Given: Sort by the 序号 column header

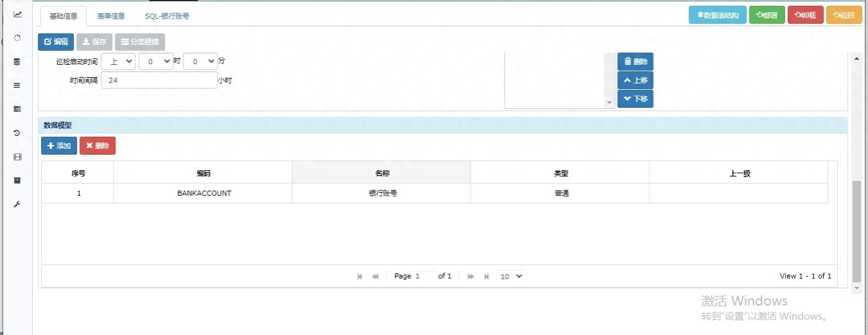Looking at the screenshot, I should coord(78,173).
